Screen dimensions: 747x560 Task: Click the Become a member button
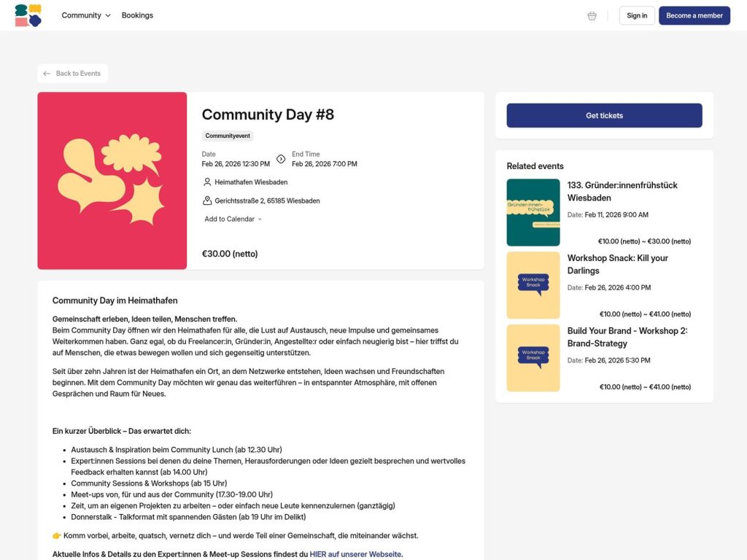pos(694,15)
